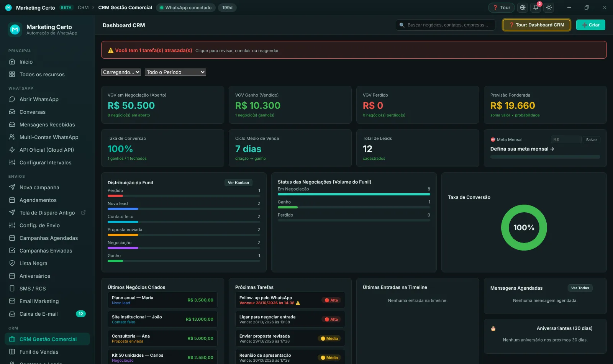The height and width of the screenshot is (364, 613).
Task: Open Todos os recursos menu item
Action: [47, 74]
